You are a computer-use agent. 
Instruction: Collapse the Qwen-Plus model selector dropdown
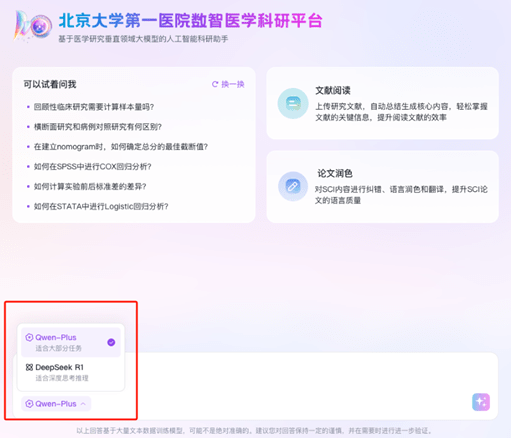pyautogui.click(x=56, y=404)
